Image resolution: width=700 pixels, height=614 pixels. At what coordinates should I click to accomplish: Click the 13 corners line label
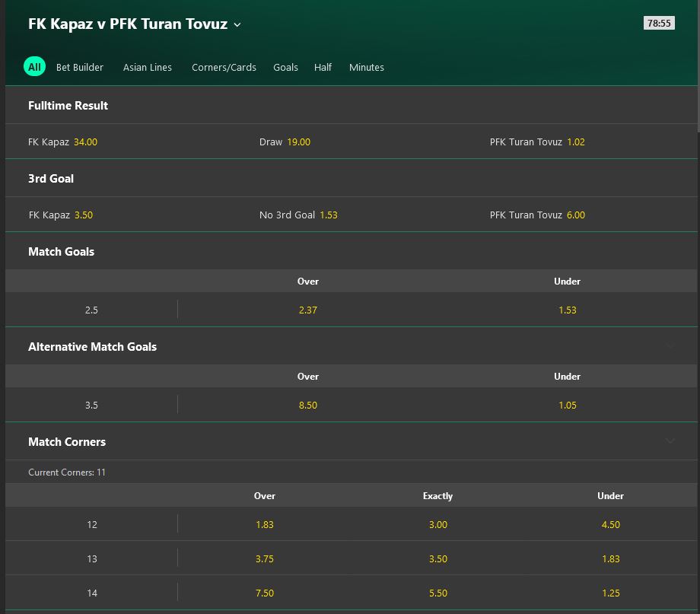point(92,559)
